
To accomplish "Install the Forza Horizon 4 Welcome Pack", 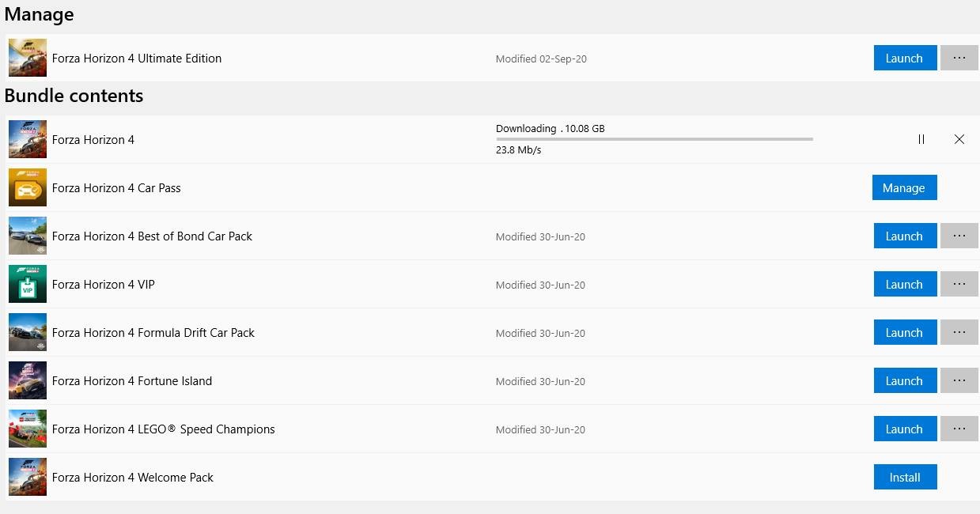I will tap(905, 477).
